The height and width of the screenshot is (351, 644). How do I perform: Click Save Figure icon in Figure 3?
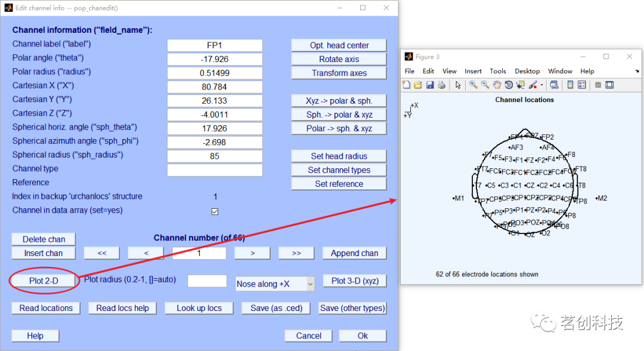429,85
